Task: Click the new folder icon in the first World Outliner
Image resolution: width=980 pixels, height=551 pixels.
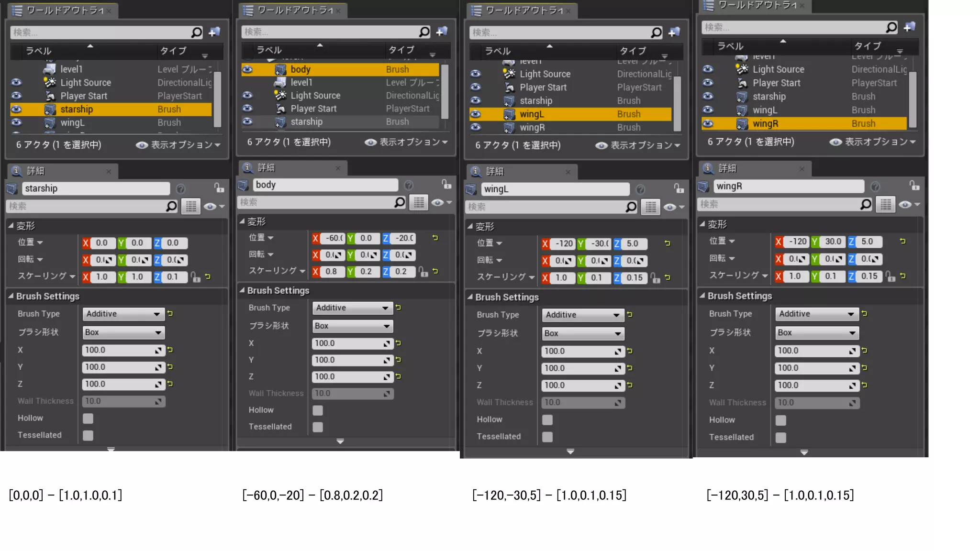Action: (x=214, y=32)
